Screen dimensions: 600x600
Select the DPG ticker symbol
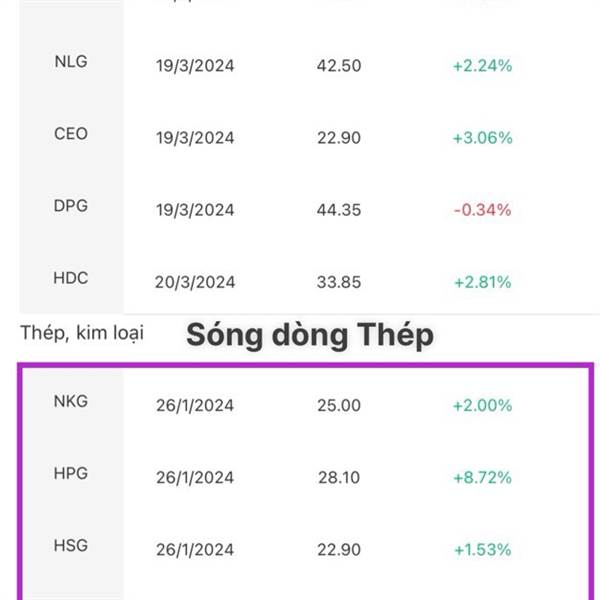(71, 206)
